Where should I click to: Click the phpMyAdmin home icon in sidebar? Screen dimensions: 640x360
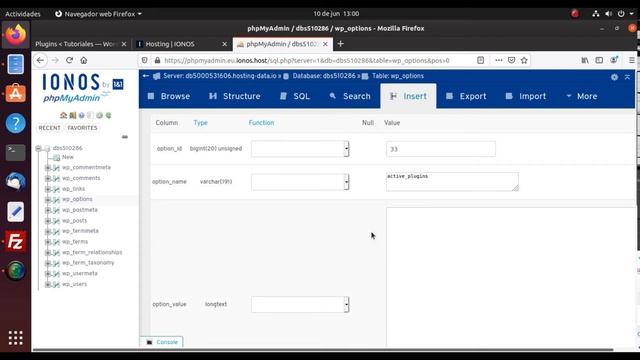point(63,116)
